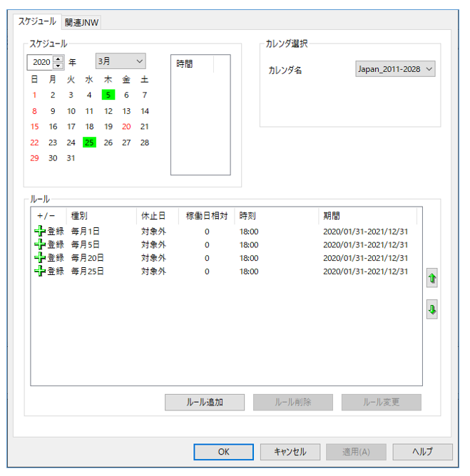This screenshot has width=470, height=476.
Task: Click the green plus icon for 毎月20日 rule
Action: coord(39,258)
